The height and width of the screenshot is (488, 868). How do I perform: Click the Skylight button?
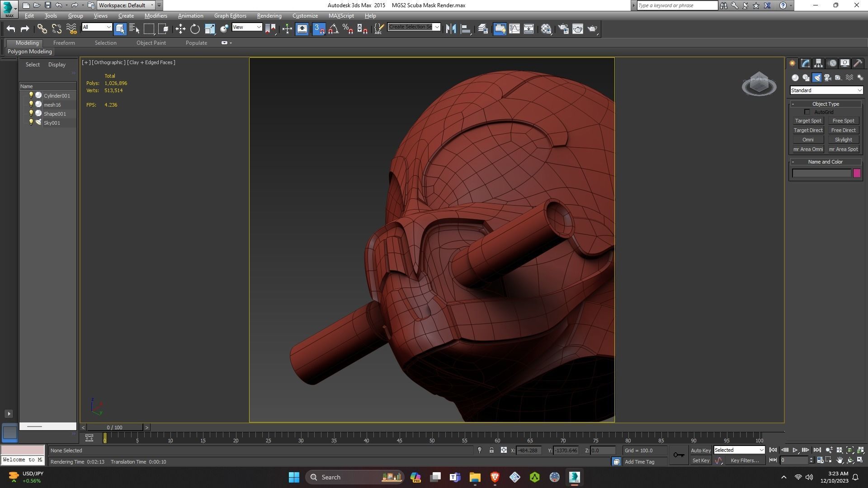click(x=843, y=140)
